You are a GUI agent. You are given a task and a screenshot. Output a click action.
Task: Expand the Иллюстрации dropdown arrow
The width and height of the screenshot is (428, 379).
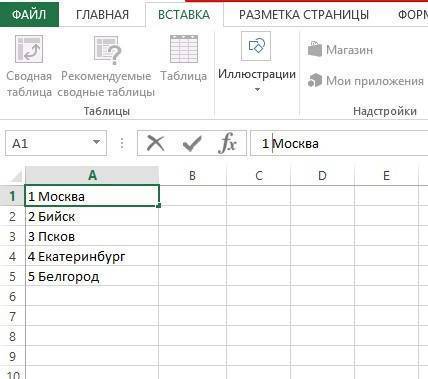[257, 89]
